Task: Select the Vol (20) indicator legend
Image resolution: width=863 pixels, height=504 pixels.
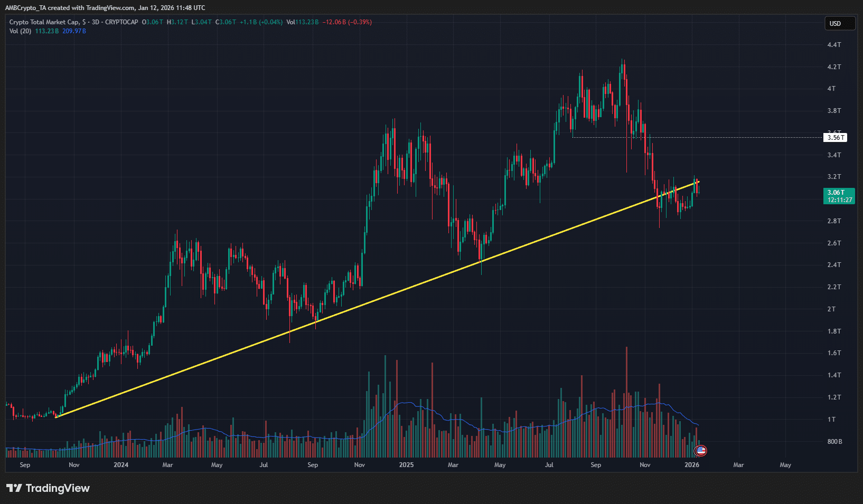Action: [20, 31]
